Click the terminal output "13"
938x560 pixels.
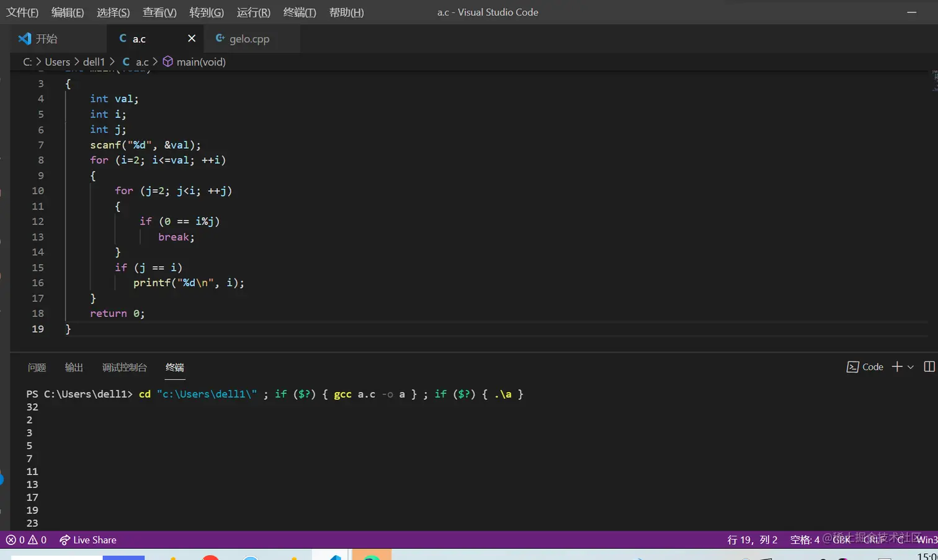coord(32,484)
